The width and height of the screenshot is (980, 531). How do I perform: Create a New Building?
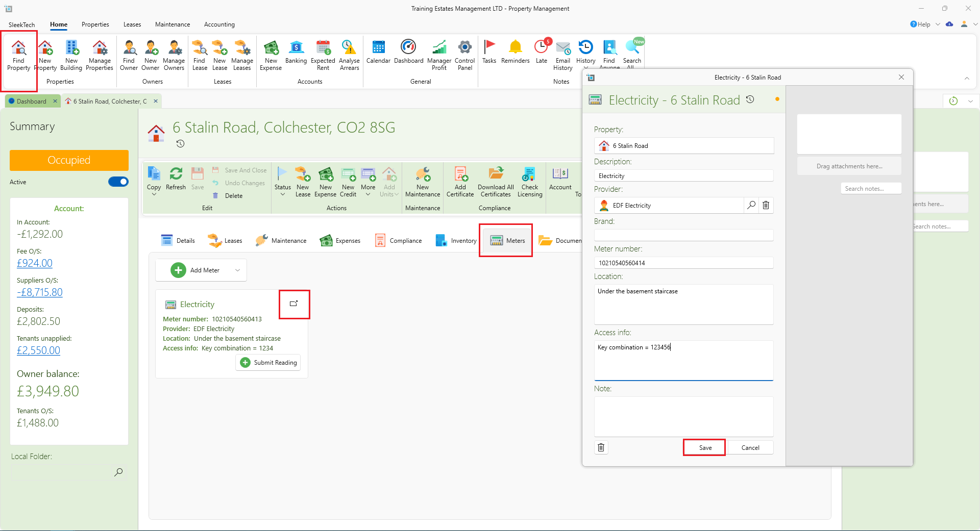71,55
